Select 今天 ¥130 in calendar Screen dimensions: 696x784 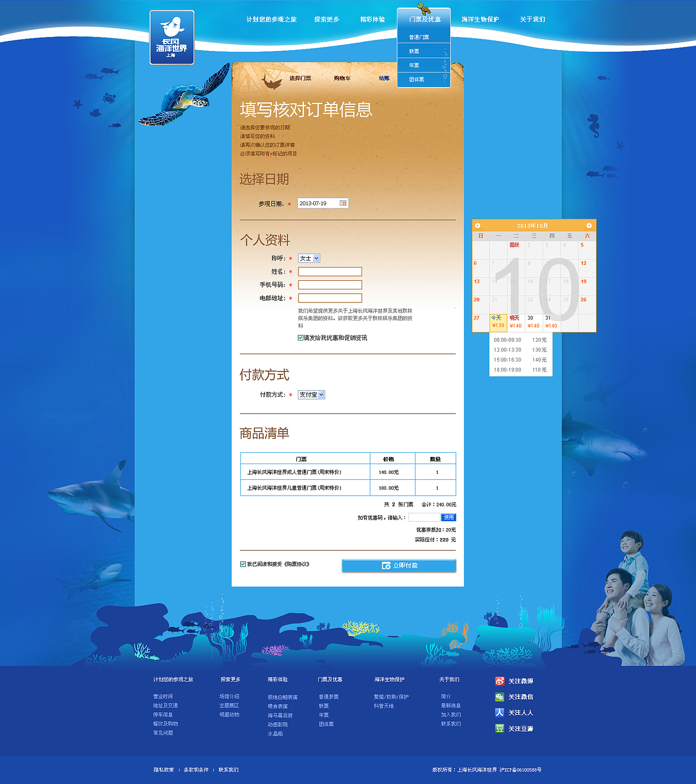click(498, 322)
